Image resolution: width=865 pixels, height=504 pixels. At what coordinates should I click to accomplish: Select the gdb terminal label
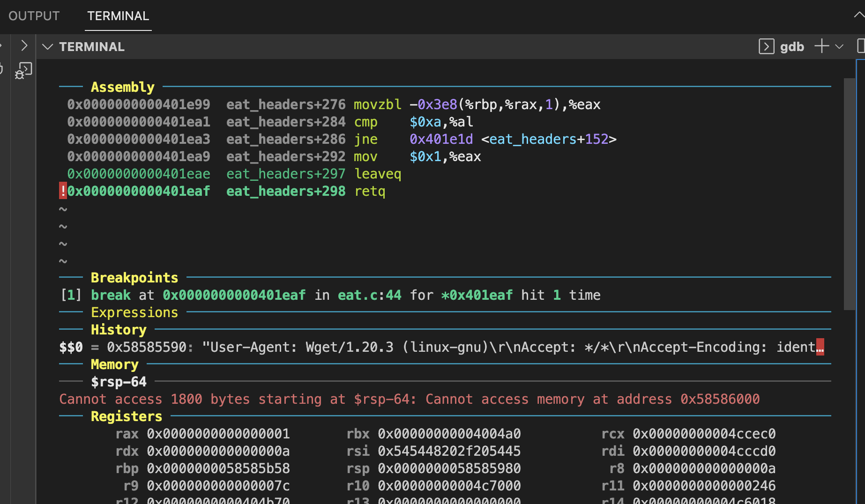[792, 47]
